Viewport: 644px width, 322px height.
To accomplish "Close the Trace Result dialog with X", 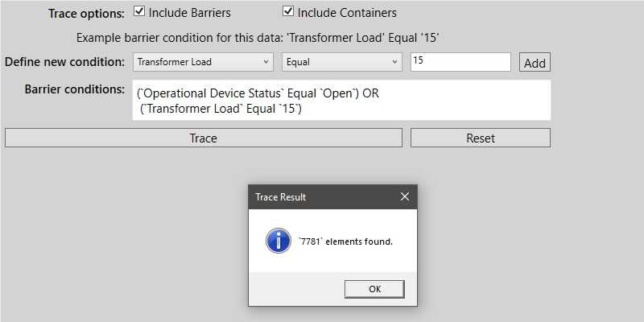I will pyautogui.click(x=404, y=196).
